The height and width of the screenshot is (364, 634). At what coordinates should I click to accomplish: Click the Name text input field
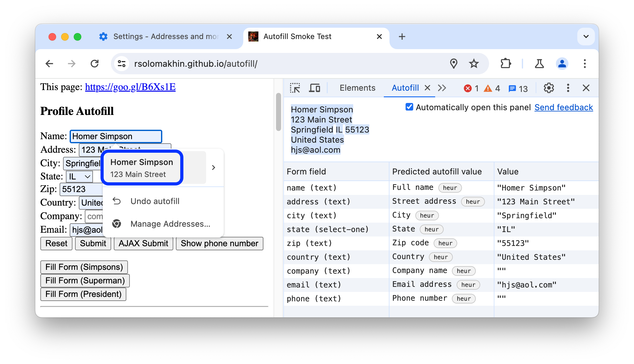(115, 136)
